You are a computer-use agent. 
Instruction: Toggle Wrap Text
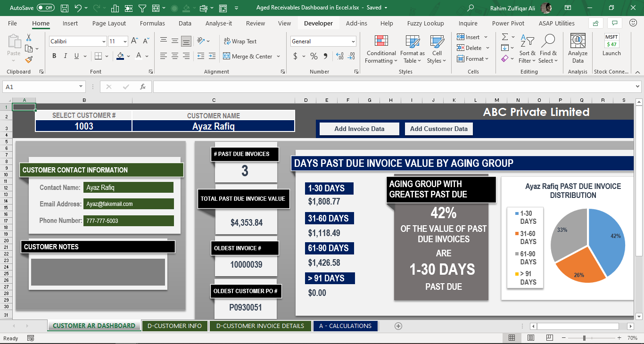[240, 41]
